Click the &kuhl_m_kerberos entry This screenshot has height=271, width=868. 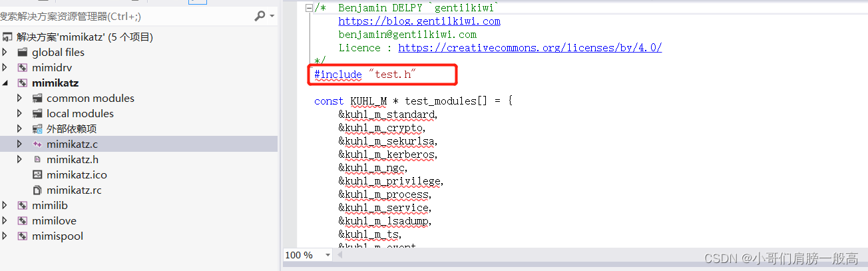tap(388, 154)
